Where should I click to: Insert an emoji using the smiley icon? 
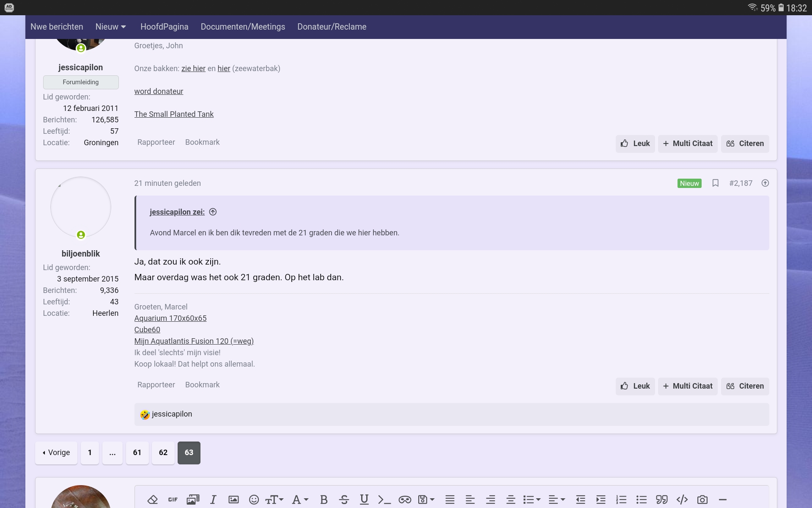pyautogui.click(x=254, y=500)
